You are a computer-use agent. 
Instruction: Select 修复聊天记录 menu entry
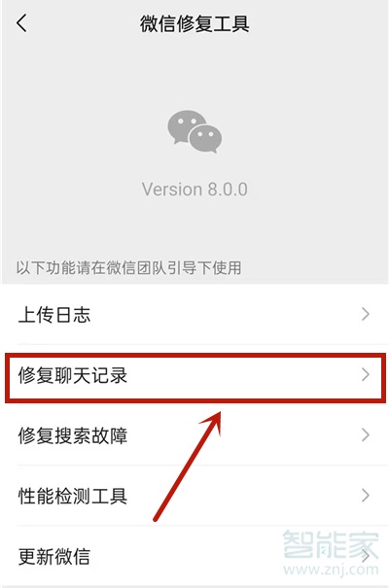coord(194,375)
